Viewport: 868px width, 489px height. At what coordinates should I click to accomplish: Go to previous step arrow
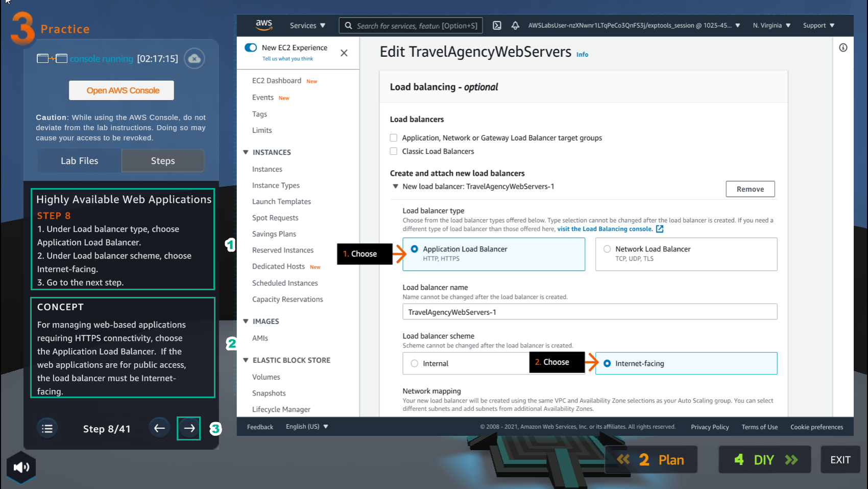tap(159, 428)
